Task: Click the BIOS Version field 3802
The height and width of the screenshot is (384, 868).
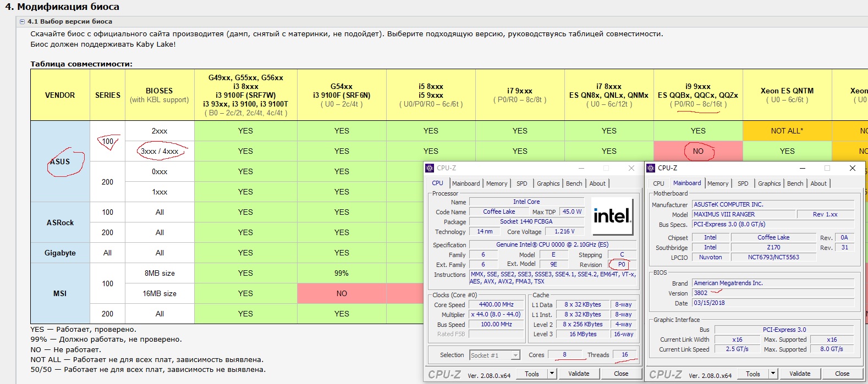Action: (773, 293)
